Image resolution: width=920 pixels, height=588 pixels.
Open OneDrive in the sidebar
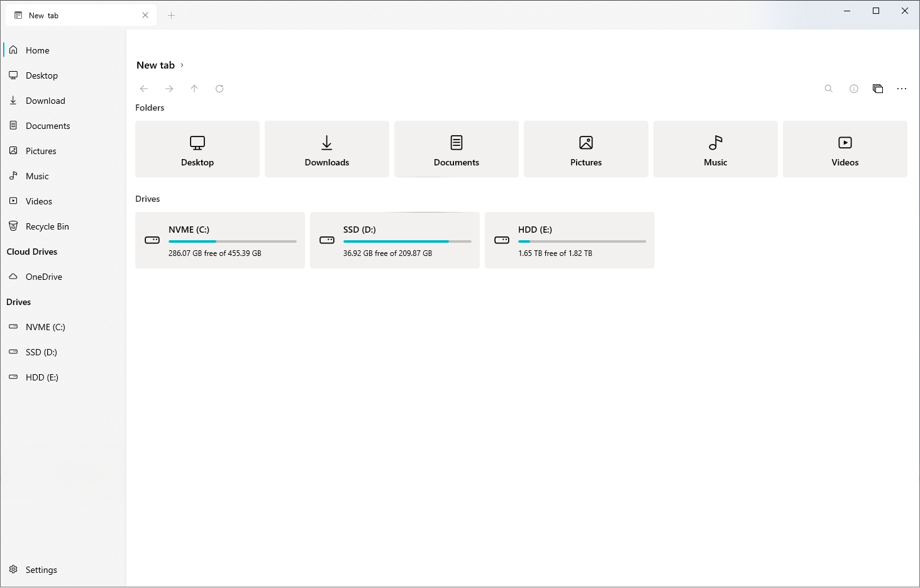(x=63, y=277)
